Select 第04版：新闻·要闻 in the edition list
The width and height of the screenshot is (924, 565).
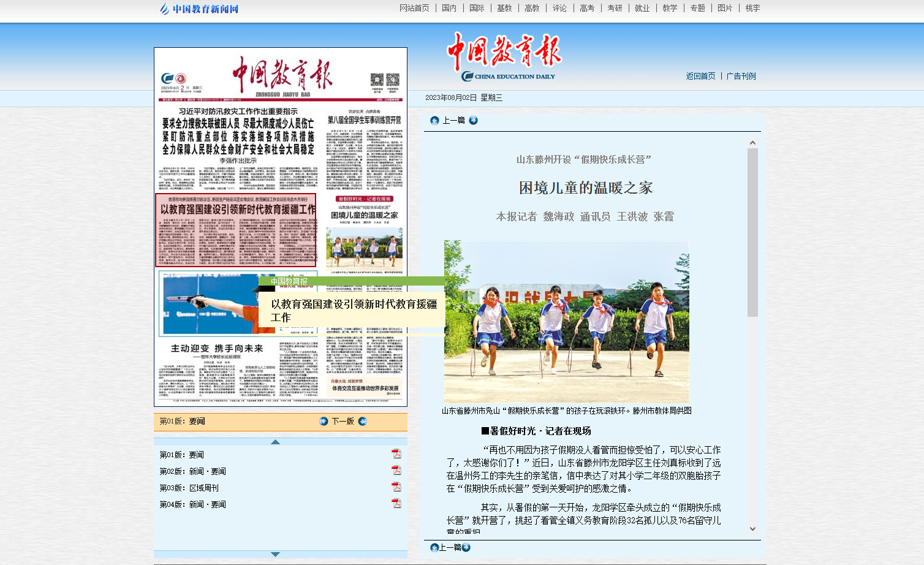tap(192, 504)
